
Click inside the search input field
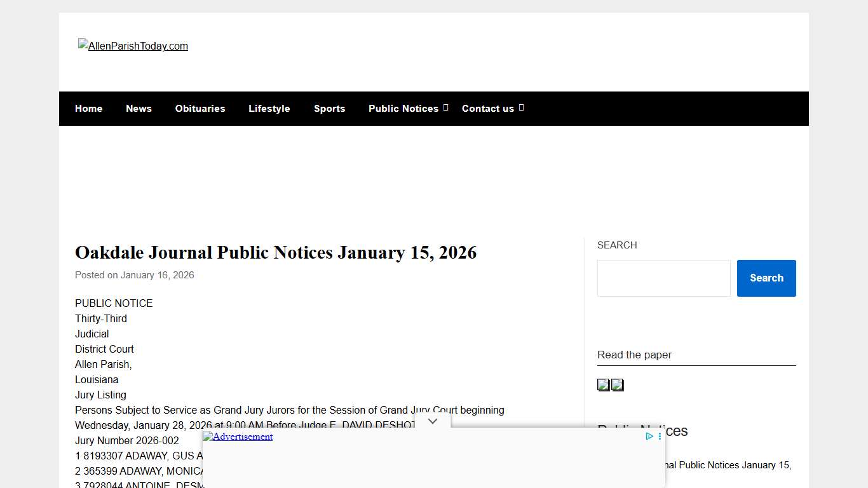(x=663, y=278)
